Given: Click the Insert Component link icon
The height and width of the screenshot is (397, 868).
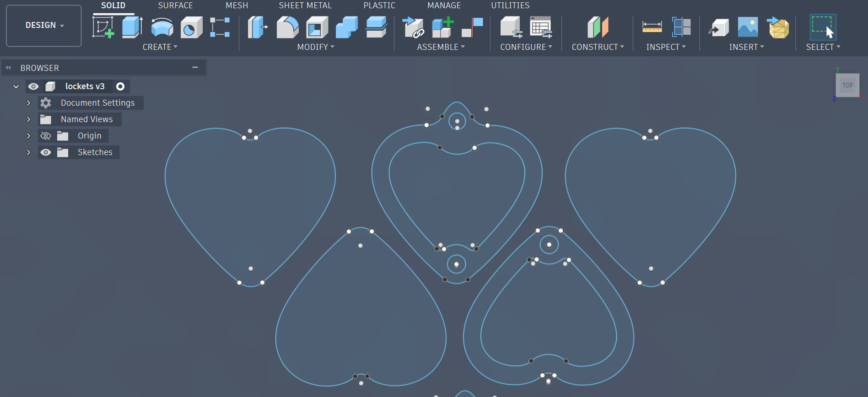Looking at the screenshot, I should point(413,27).
